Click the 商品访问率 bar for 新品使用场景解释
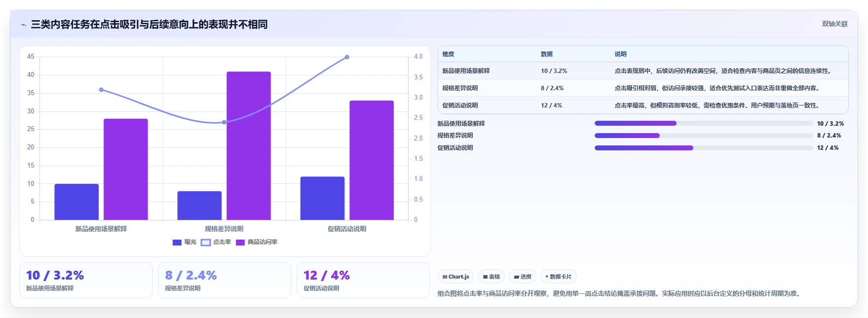 point(126,169)
